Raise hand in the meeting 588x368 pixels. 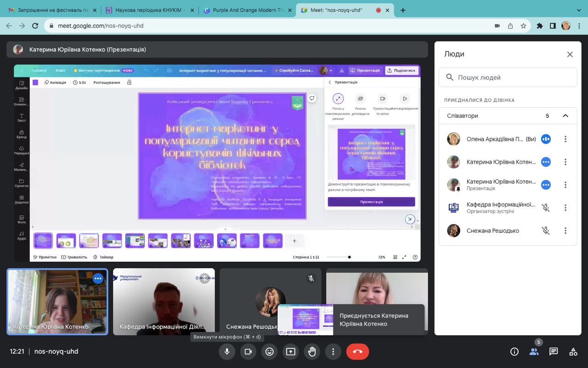click(312, 351)
